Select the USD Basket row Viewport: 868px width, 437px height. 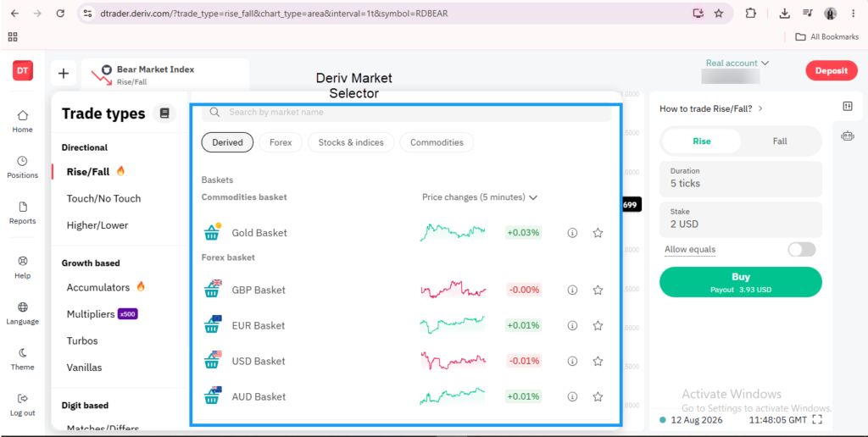(x=404, y=362)
